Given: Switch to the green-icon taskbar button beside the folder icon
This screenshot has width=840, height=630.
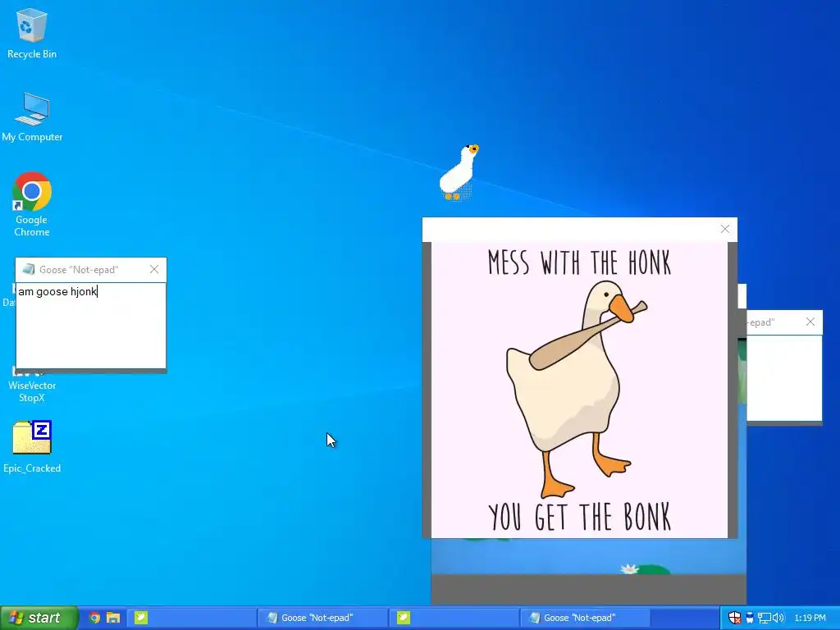Looking at the screenshot, I should 192,618.
